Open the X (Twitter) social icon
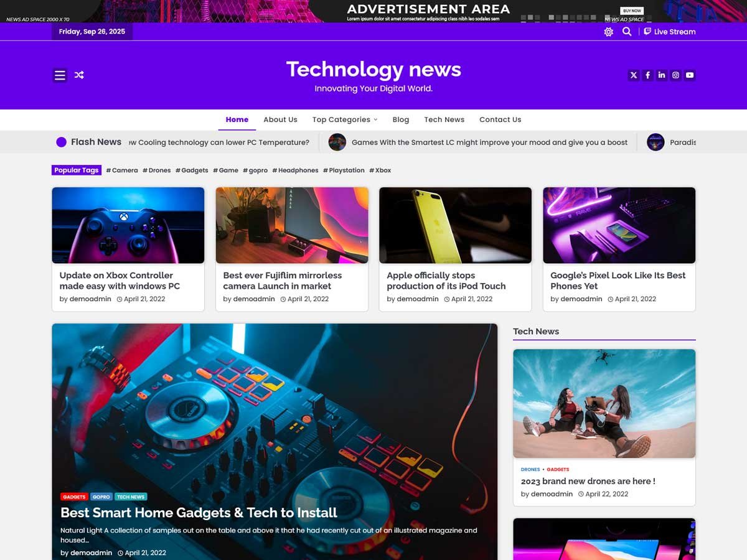Image resolution: width=747 pixels, height=560 pixels. click(634, 75)
